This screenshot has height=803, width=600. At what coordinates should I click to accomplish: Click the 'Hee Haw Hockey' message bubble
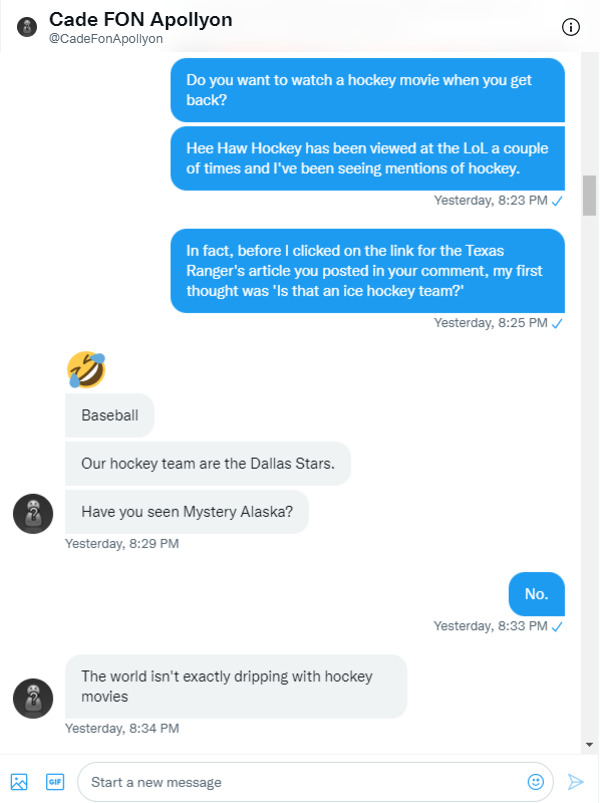coord(367,158)
